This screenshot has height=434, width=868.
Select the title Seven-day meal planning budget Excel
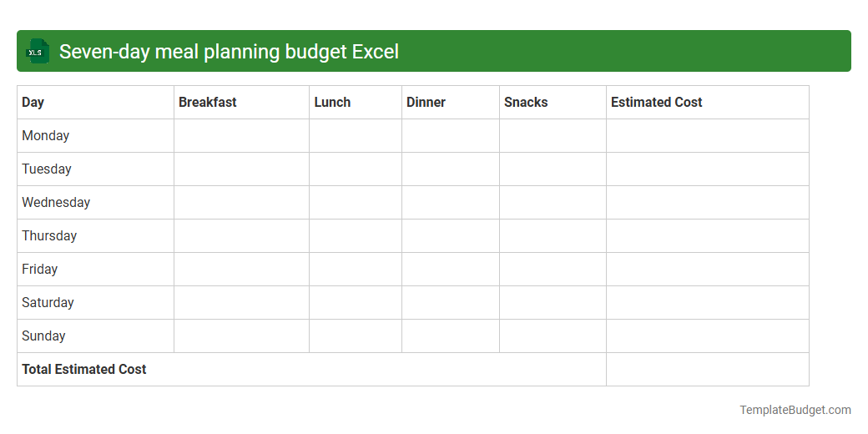[229, 52]
